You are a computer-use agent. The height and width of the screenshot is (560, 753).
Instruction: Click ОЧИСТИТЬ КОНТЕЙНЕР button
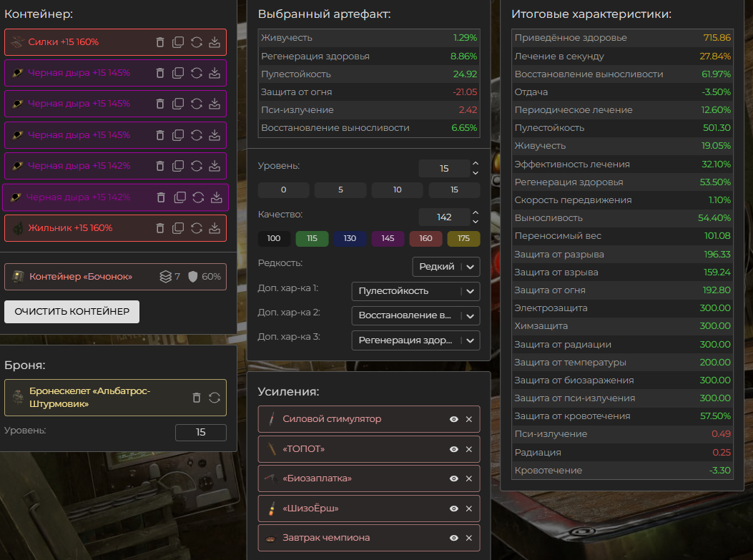pyautogui.click(x=72, y=312)
